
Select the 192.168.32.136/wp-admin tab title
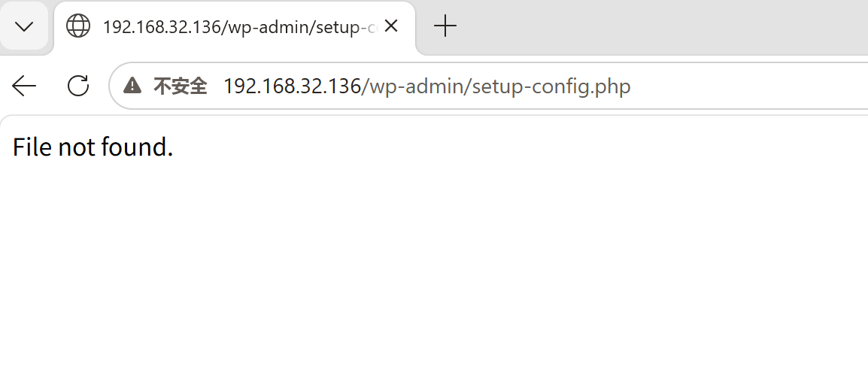tap(240, 26)
